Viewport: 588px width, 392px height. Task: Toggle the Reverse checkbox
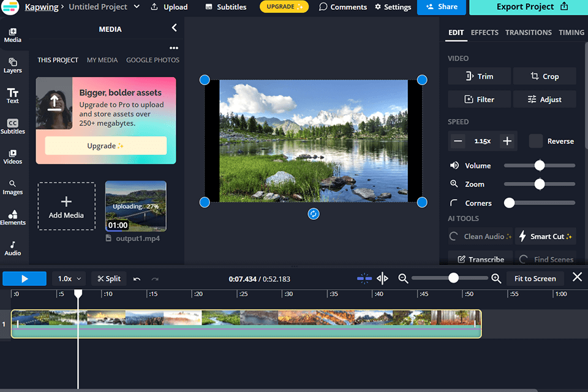coord(535,141)
